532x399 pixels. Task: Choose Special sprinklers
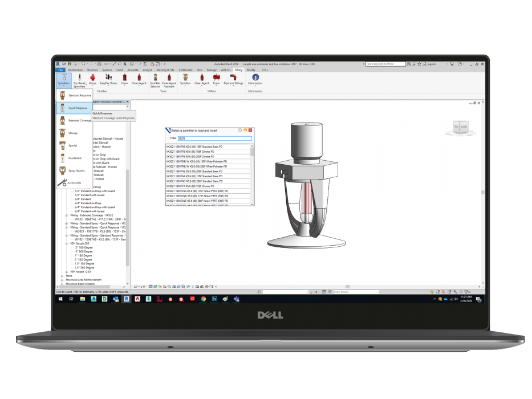[75, 145]
